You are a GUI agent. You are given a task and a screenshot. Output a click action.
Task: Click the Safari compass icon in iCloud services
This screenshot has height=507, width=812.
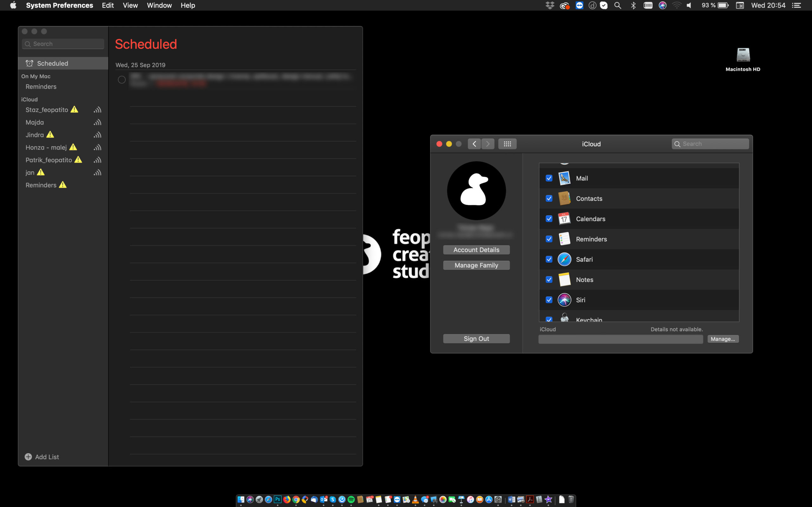pyautogui.click(x=564, y=259)
